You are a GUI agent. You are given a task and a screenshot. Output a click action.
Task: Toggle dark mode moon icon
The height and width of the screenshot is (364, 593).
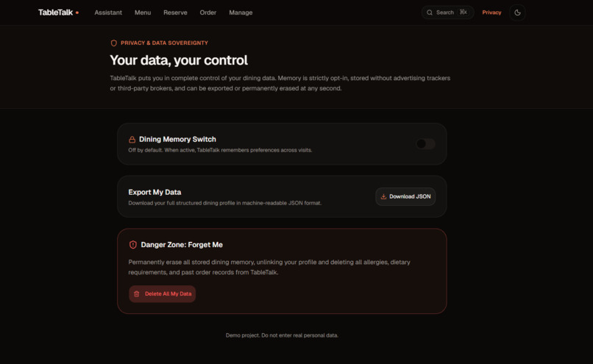tap(517, 13)
